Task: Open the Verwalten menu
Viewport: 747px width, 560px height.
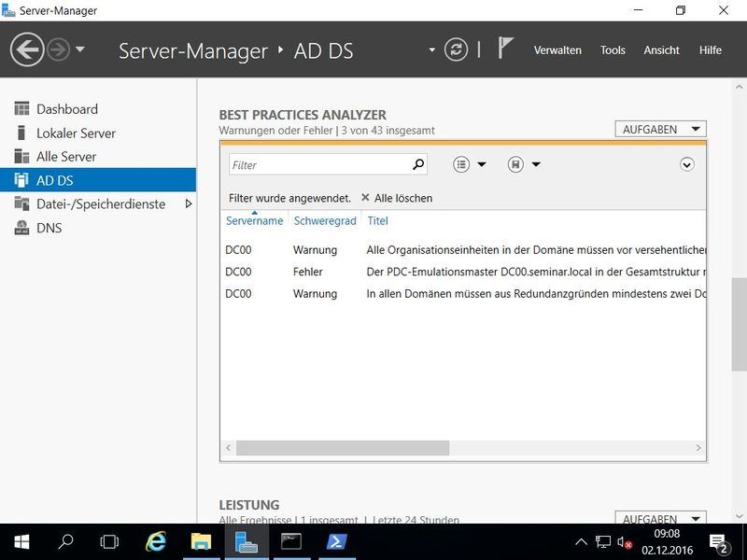Action: [x=557, y=50]
